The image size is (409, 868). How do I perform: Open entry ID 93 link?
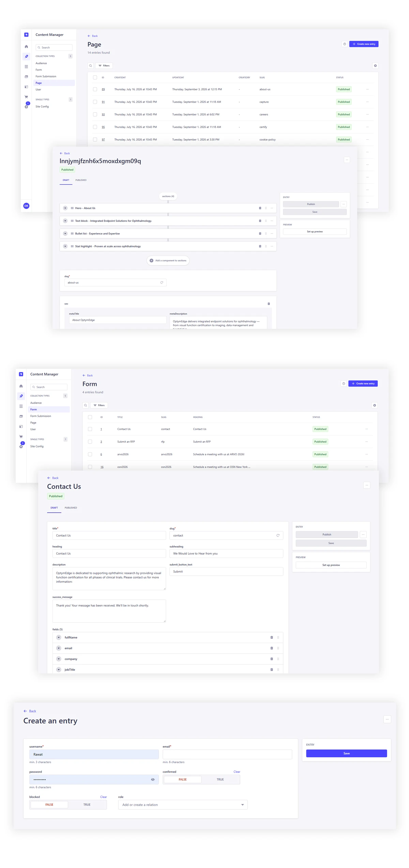(103, 115)
